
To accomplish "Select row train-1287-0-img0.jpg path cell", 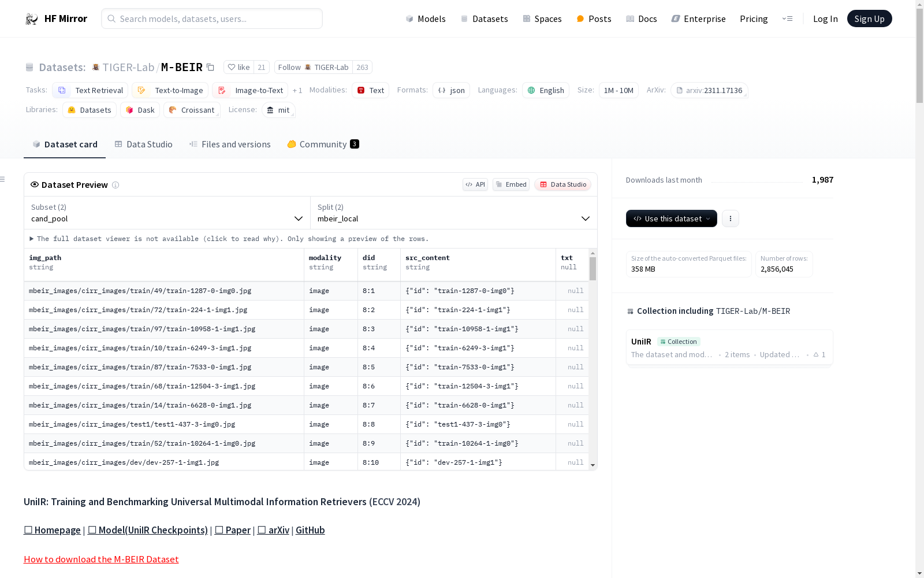I will tap(164, 291).
